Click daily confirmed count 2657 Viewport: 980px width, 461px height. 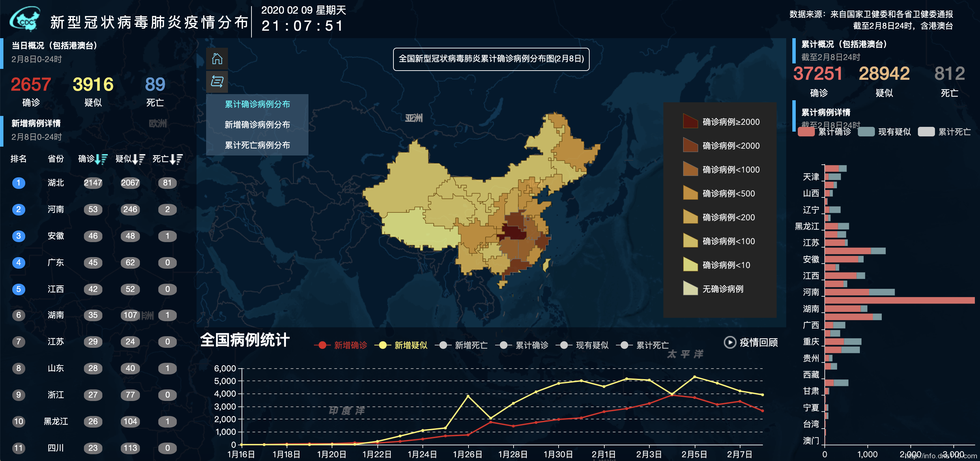(x=31, y=84)
